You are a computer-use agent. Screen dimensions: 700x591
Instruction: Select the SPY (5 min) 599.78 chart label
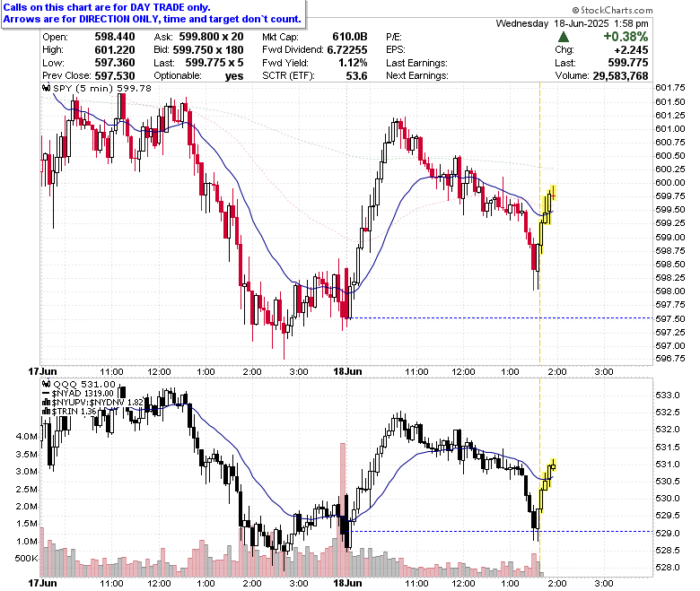(x=102, y=88)
